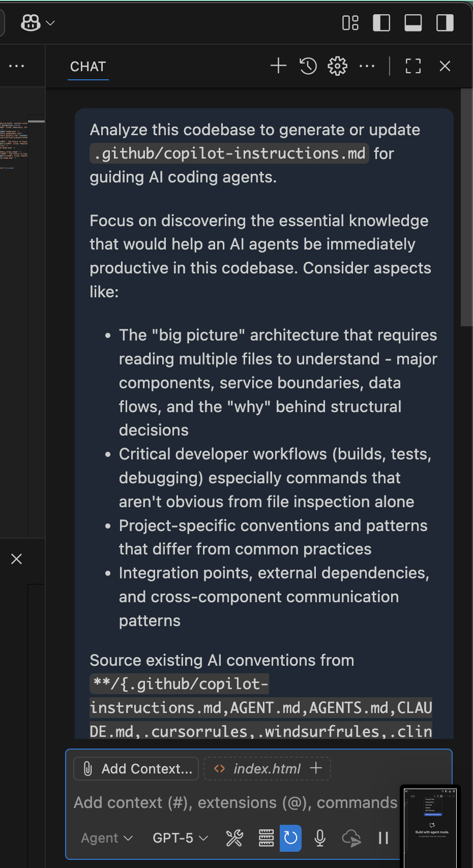The image size is (473, 868).
Task: Open the chat history view
Action: (x=308, y=66)
